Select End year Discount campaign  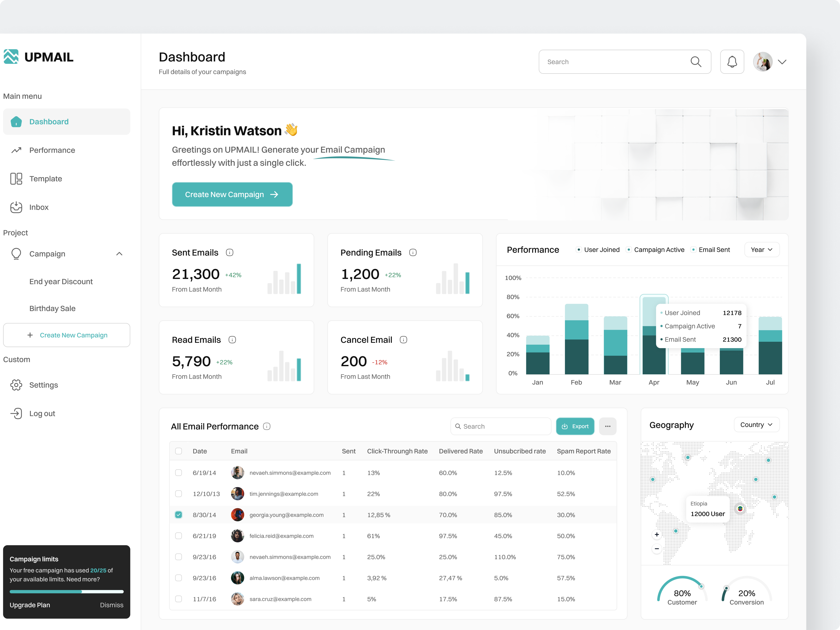[x=61, y=281]
